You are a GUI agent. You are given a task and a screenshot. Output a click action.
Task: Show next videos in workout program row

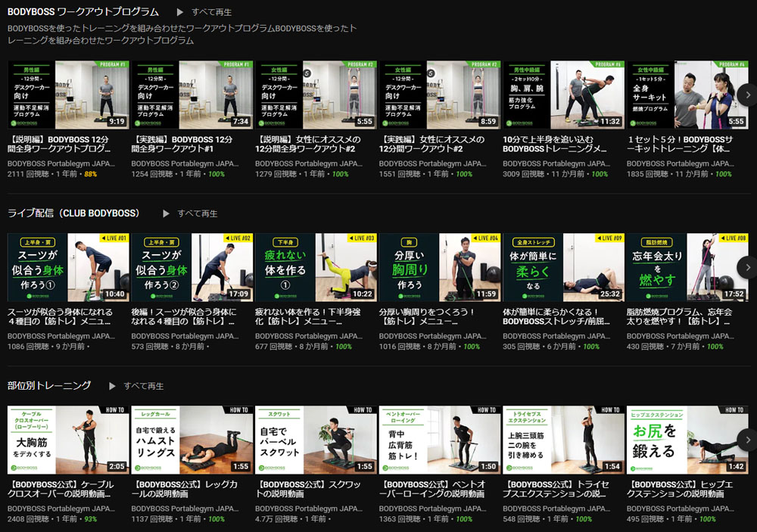coord(747,95)
